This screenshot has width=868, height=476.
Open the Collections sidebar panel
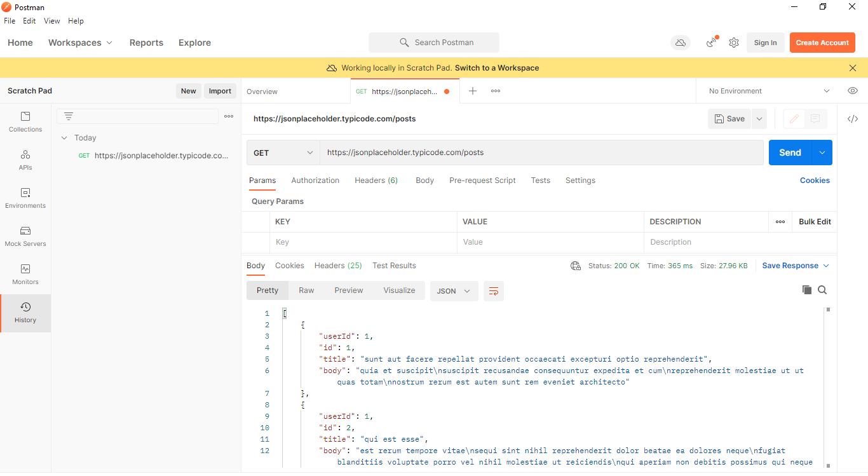point(25,122)
